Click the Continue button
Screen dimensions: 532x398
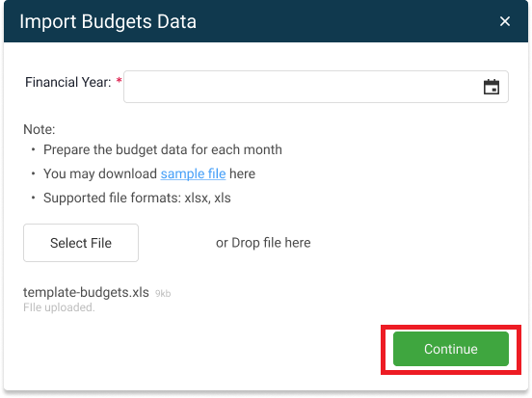451,349
